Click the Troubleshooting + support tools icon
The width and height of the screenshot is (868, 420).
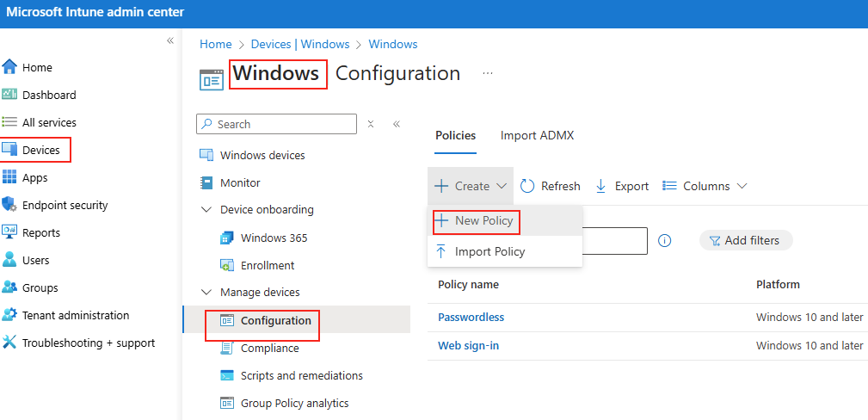[x=9, y=343]
